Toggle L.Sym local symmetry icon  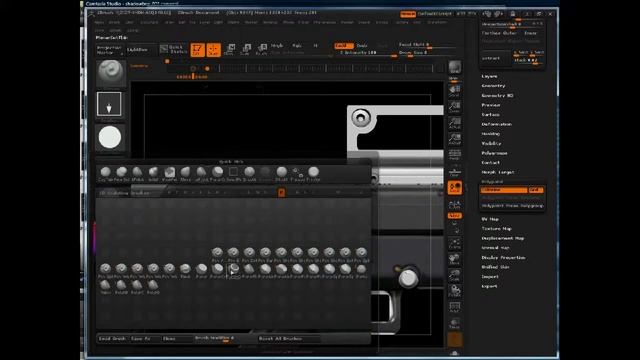coord(455,205)
